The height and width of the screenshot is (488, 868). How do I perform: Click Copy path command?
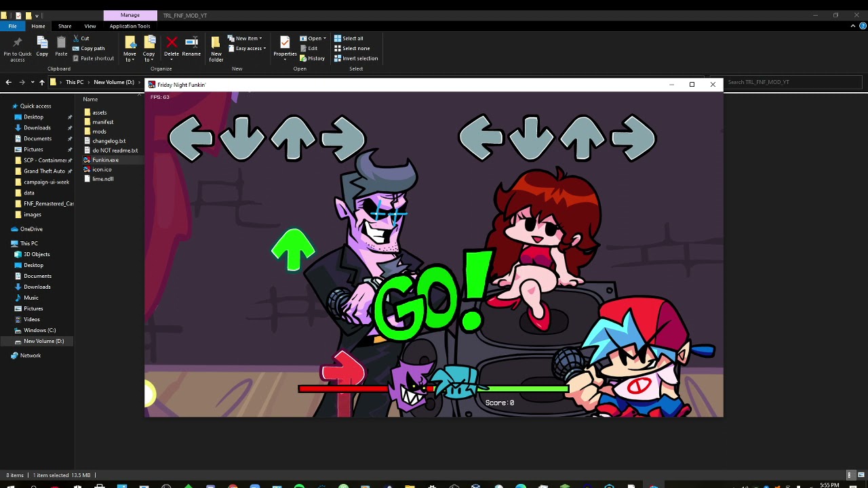pos(88,48)
